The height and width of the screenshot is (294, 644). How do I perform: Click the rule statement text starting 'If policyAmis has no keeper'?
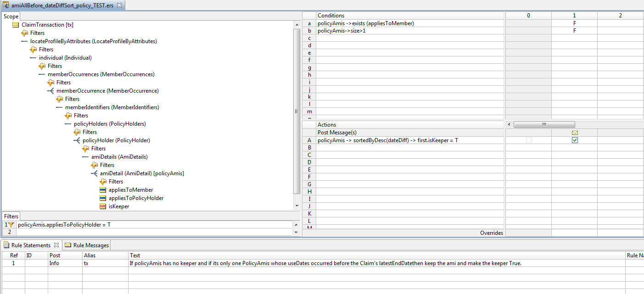click(x=326, y=263)
